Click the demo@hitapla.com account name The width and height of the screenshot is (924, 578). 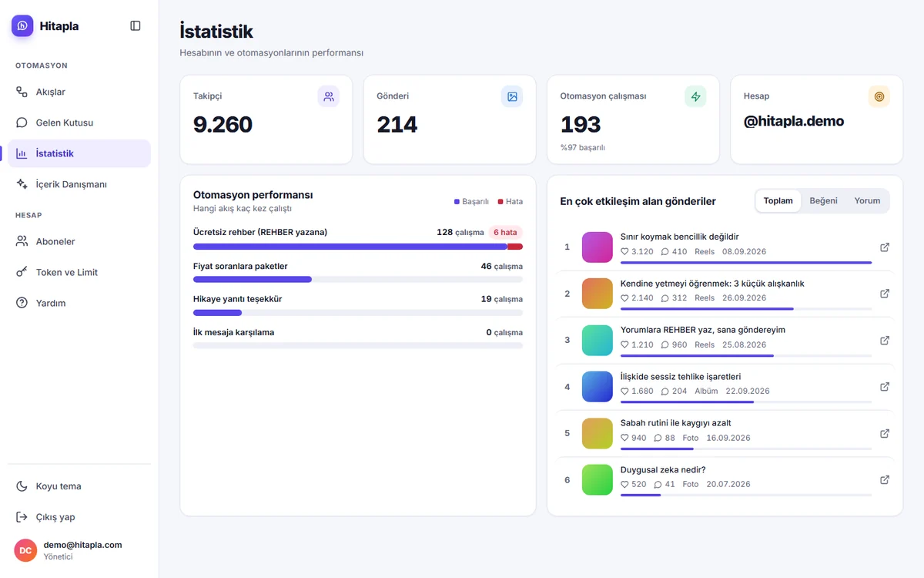(82, 545)
